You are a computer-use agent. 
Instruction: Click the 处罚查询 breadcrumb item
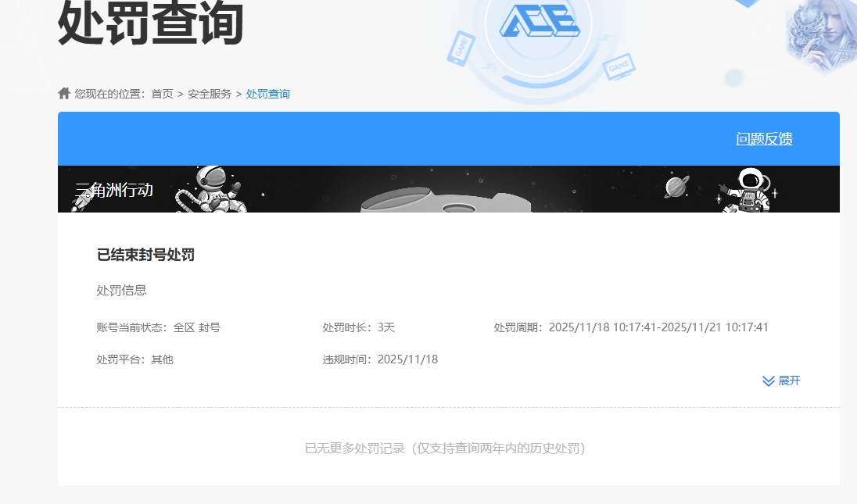click(x=267, y=93)
